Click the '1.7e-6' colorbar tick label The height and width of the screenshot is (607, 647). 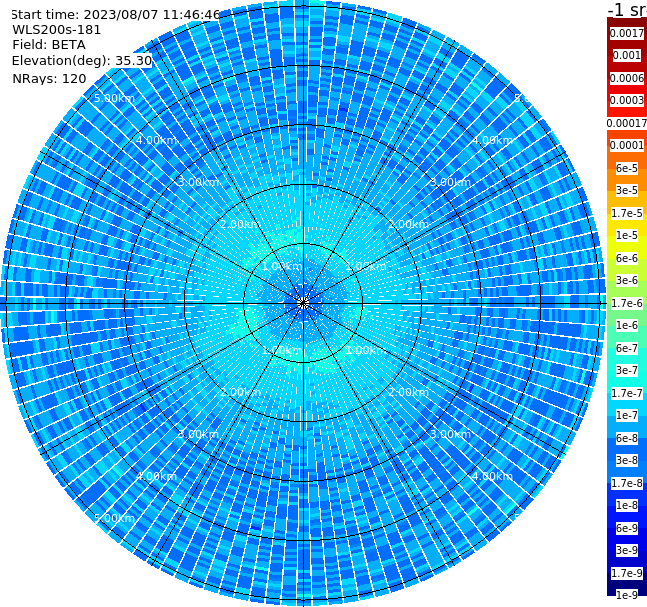click(x=627, y=303)
